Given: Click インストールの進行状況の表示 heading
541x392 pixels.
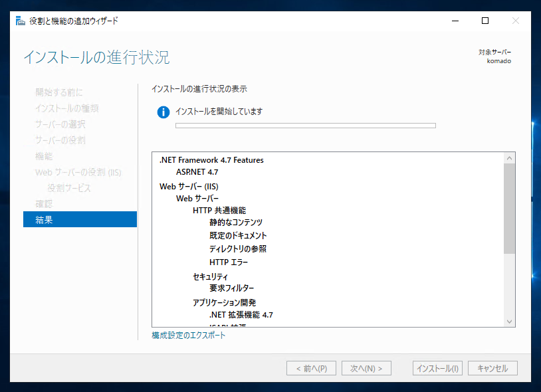Looking at the screenshot, I should tap(199, 88).
